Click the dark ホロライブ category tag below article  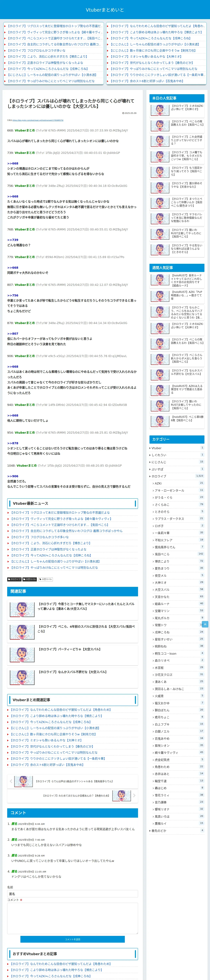tap(15, 579)
